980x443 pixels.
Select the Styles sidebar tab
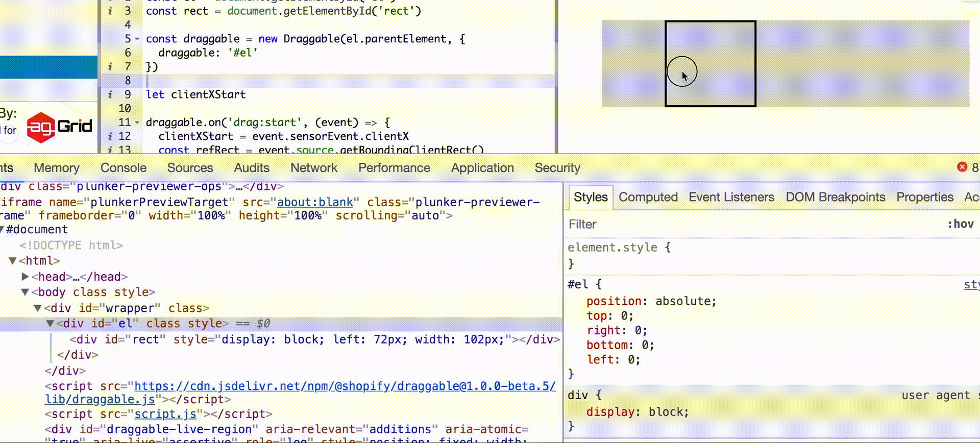coord(591,197)
